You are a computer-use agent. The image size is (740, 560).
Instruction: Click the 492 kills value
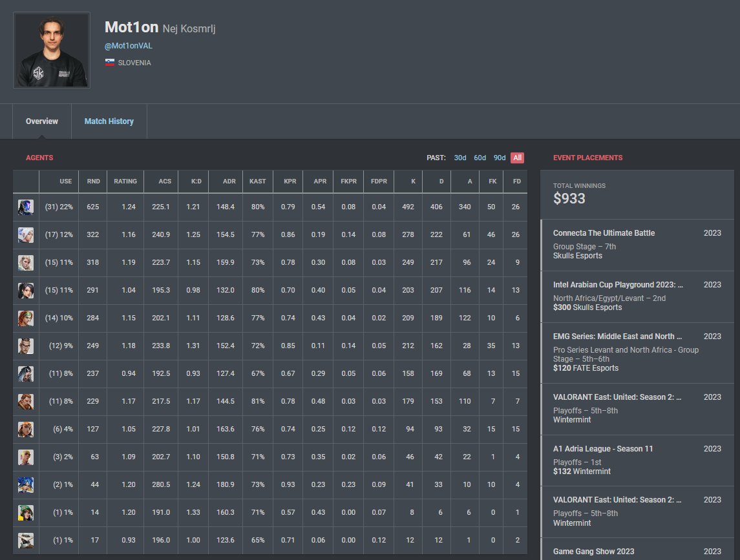408,207
